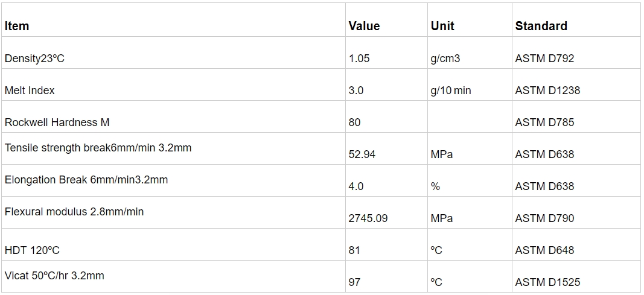The image size is (644, 295).
Task: Select the Melt Index cell
Action: 30,90
